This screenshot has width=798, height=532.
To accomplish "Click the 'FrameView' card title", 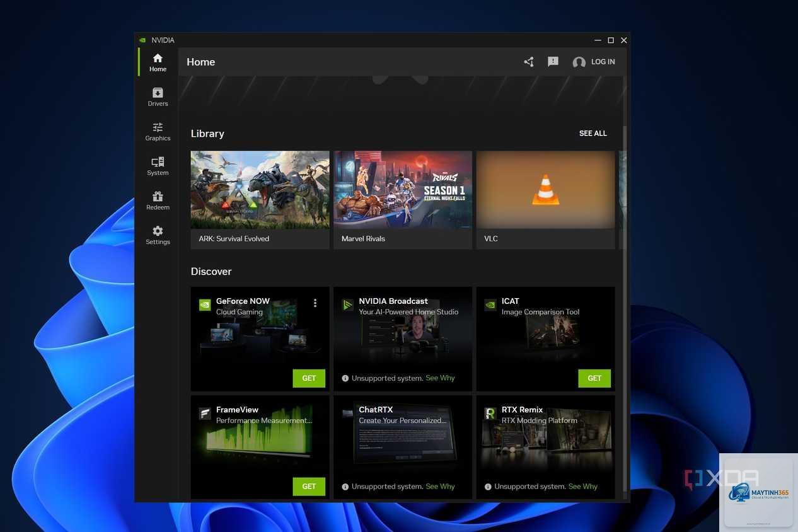I will click(237, 410).
